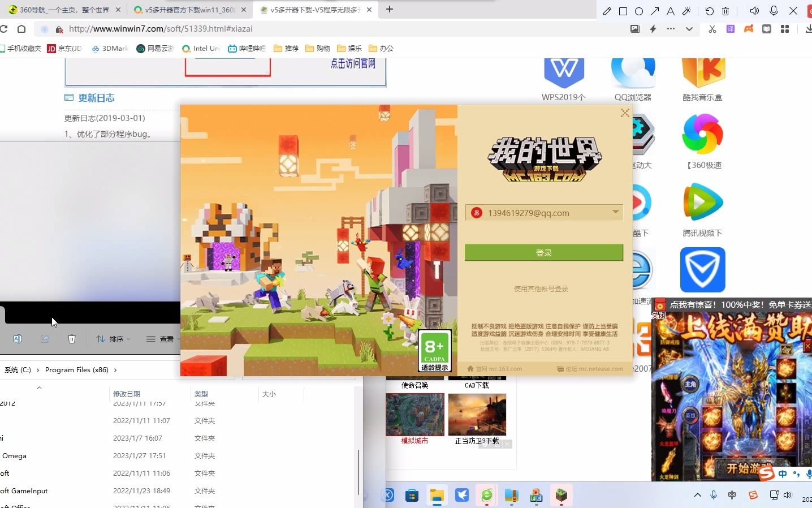This screenshot has height=508, width=812.
Task: Select the text 'A' annotation tool
Action: coord(671,11)
